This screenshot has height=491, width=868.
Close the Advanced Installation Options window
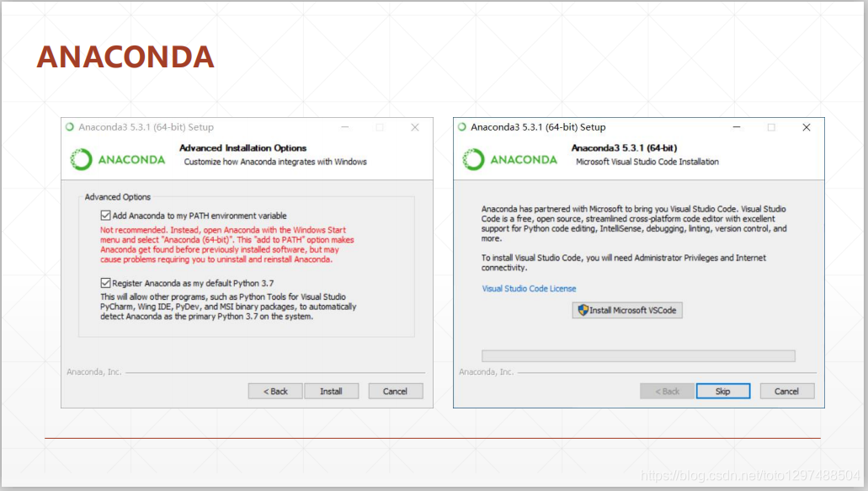[x=414, y=127]
